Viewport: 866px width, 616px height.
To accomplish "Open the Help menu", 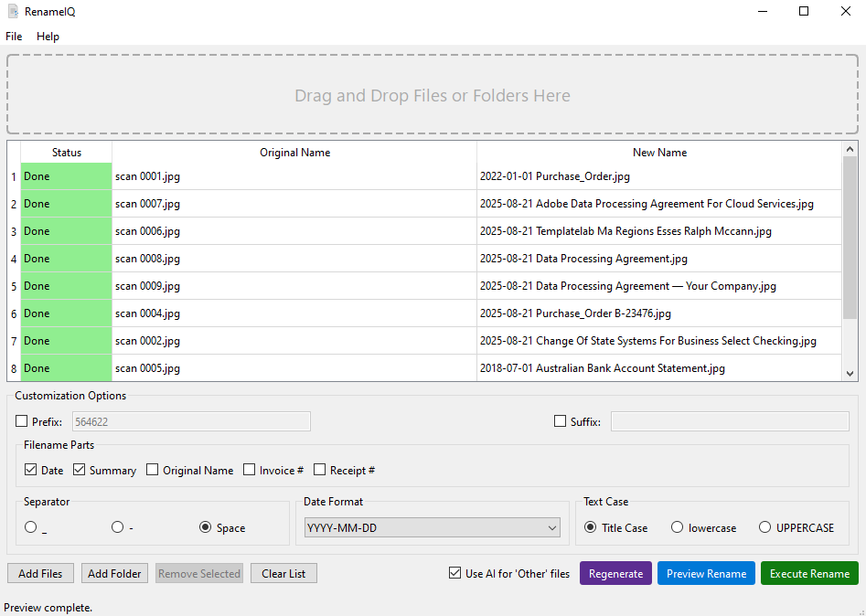I will pyautogui.click(x=48, y=37).
